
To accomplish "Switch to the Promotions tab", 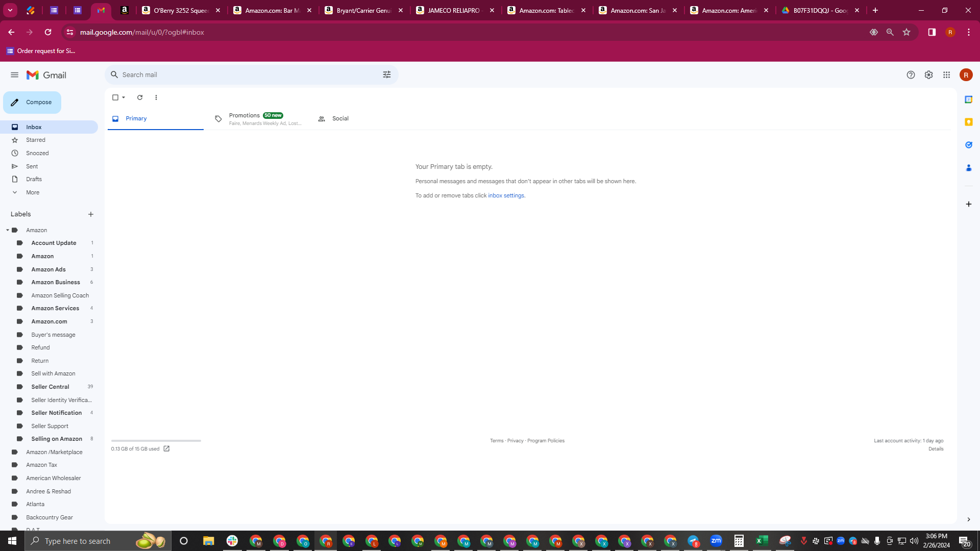I will (x=259, y=119).
